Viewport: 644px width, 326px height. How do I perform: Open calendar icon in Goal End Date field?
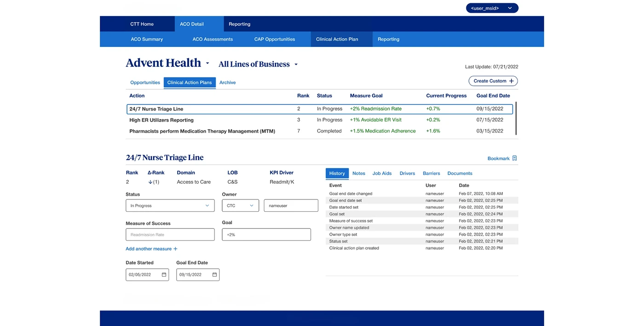[x=214, y=275]
